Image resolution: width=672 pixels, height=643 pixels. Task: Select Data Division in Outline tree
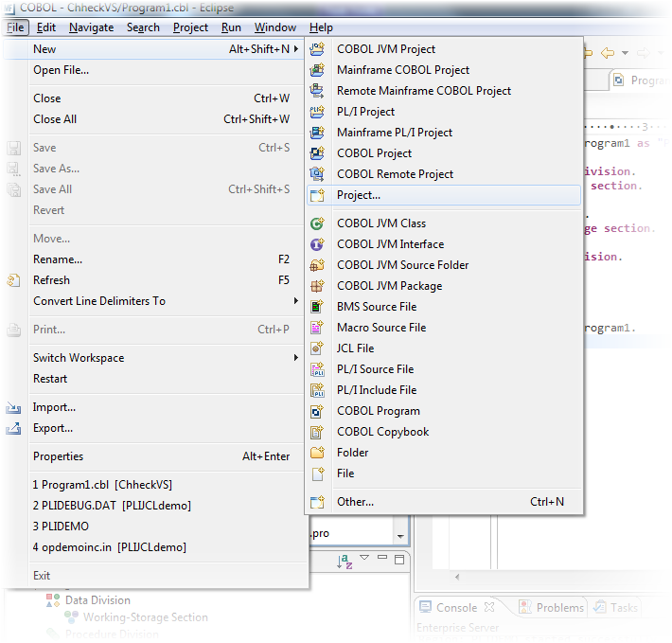coord(97,600)
